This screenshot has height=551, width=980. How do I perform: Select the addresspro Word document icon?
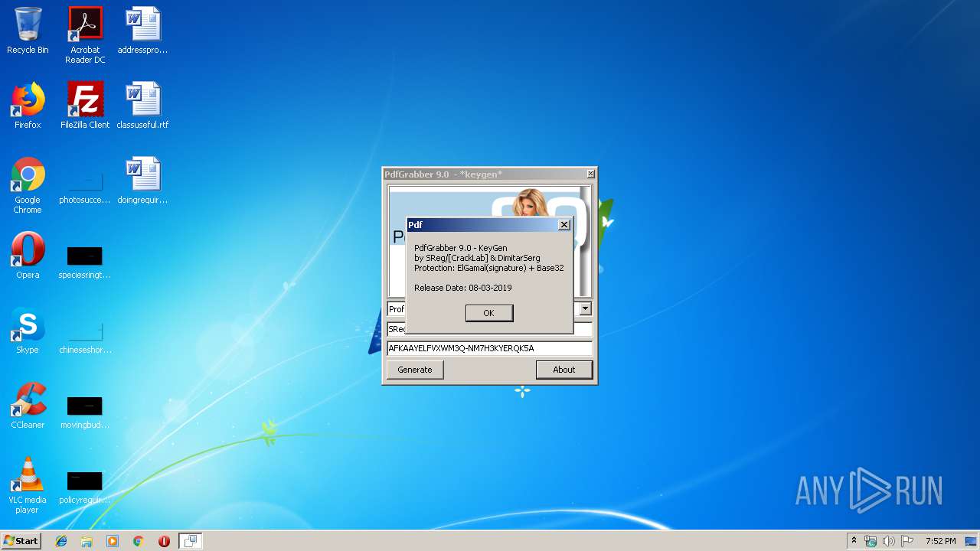click(142, 31)
